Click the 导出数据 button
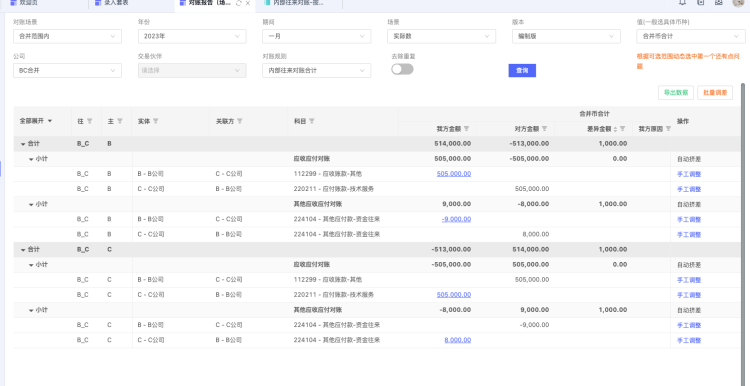This screenshot has height=386, width=750. pos(676,93)
